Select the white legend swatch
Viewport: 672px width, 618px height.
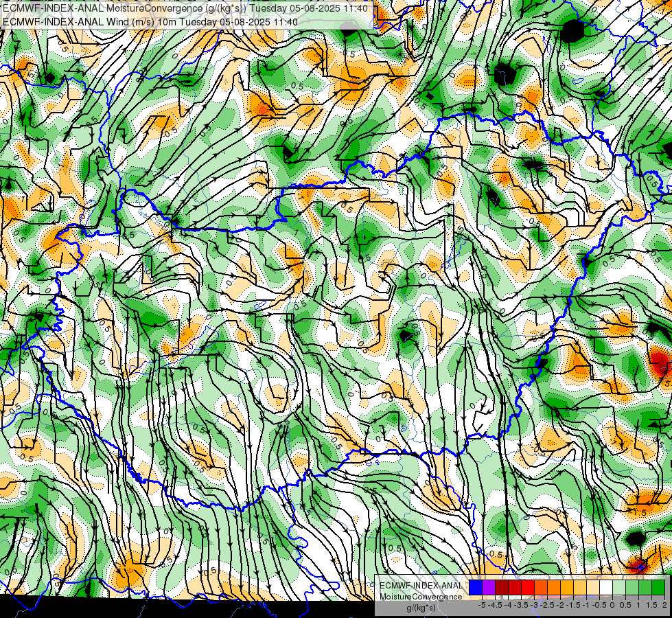point(606,588)
